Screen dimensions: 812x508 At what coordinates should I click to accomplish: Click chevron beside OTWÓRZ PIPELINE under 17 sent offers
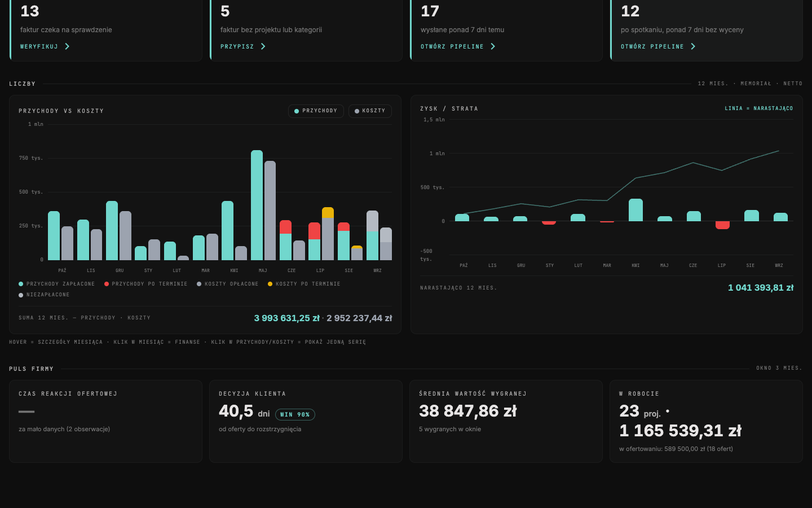[493, 46]
